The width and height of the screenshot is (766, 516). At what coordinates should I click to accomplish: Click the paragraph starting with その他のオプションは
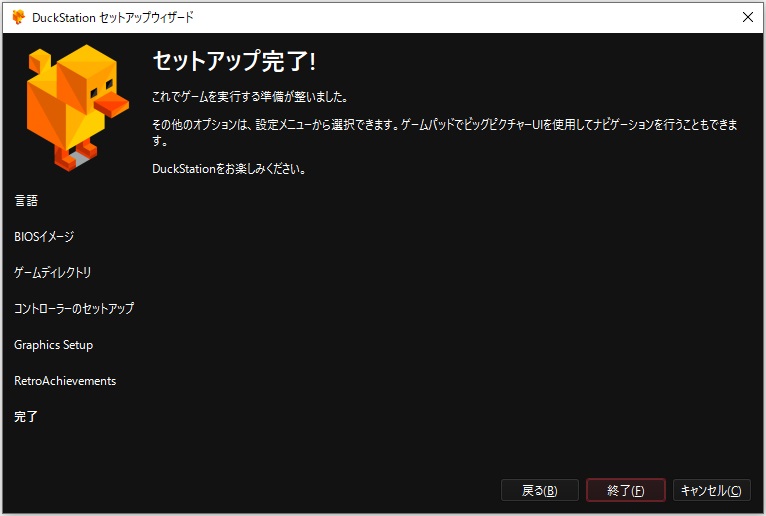click(x=445, y=132)
